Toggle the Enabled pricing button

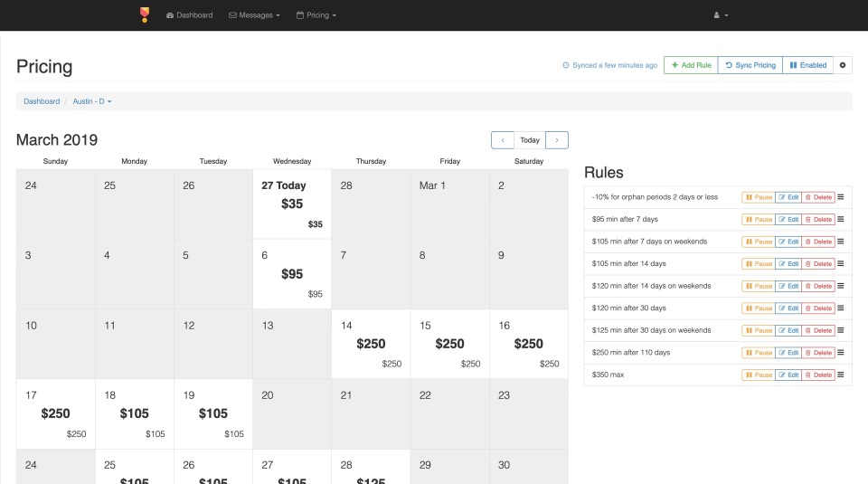point(807,65)
